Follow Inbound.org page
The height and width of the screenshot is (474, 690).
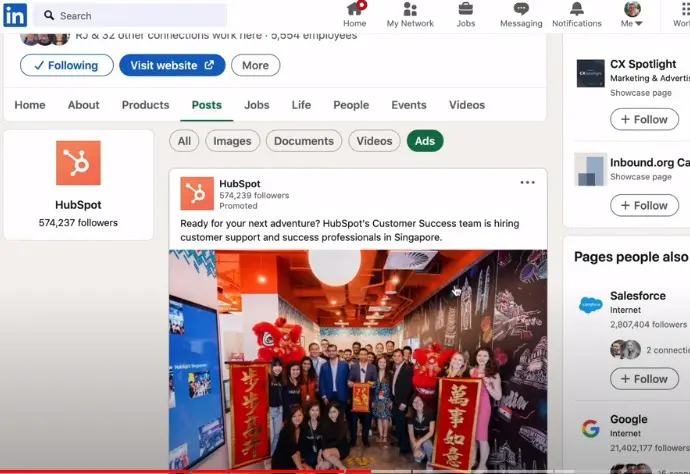[x=644, y=206]
